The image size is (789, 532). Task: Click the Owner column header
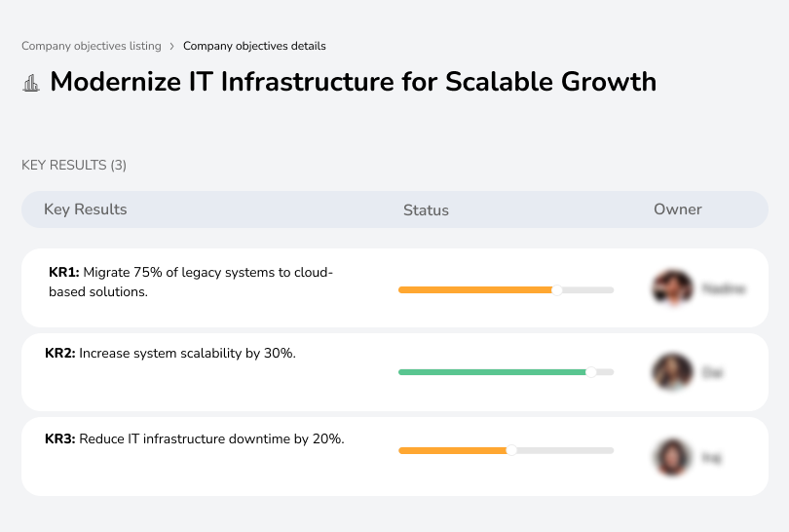click(x=677, y=209)
